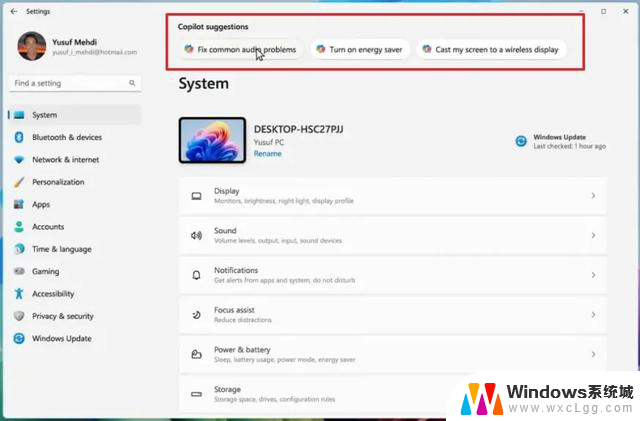Click the Focus assist moon icon

[196, 315]
